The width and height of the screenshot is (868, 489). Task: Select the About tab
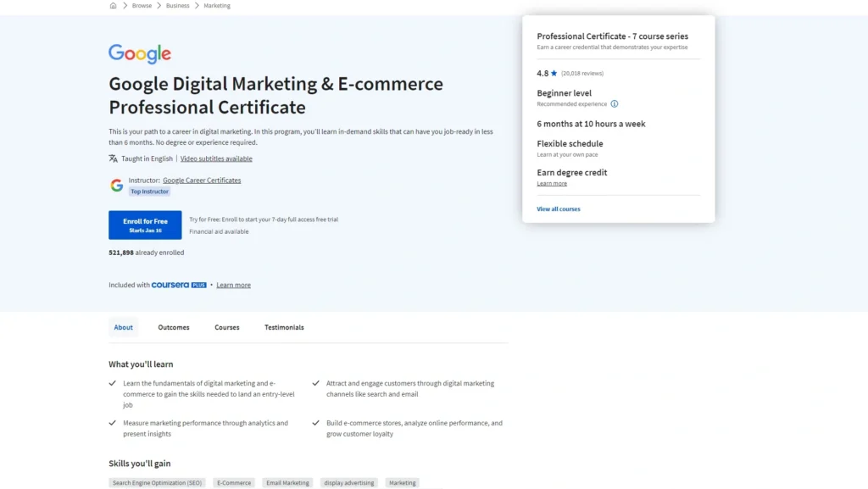[x=124, y=327]
